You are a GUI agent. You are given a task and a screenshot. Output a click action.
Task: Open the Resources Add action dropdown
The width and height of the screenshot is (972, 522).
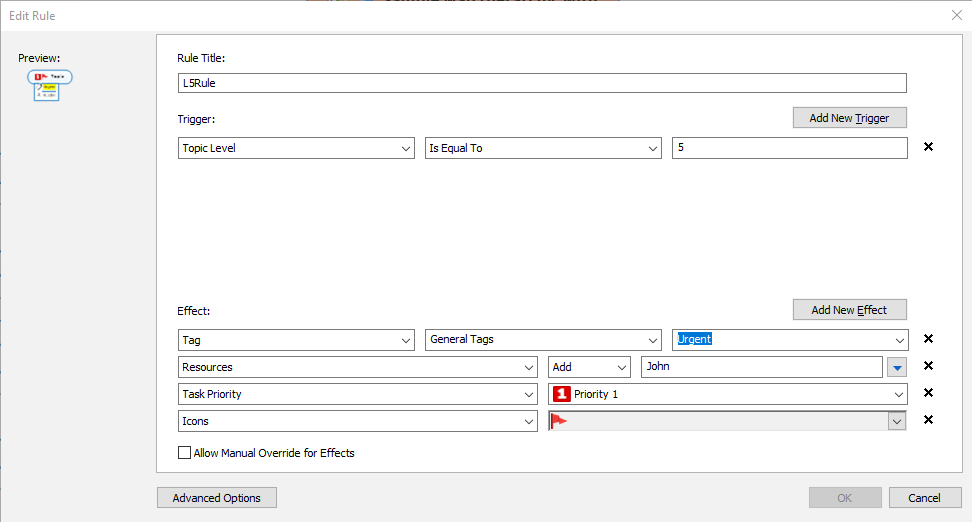(x=589, y=367)
